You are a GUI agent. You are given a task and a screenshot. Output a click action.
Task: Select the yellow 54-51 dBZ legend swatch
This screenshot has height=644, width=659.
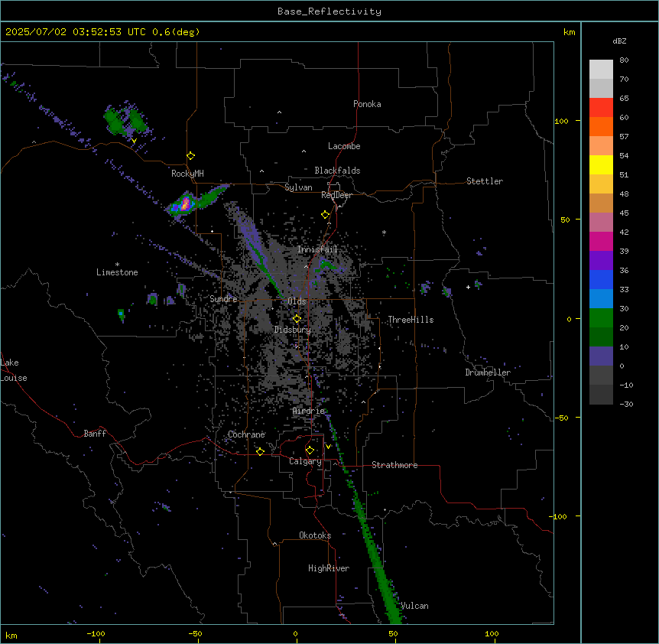pyautogui.click(x=601, y=164)
